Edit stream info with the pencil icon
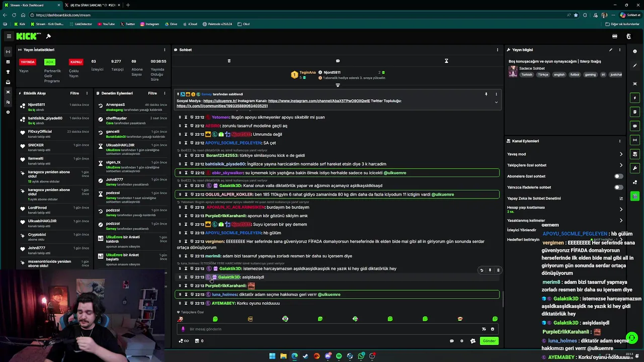The height and width of the screenshot is (362, 644). point(611,50)
